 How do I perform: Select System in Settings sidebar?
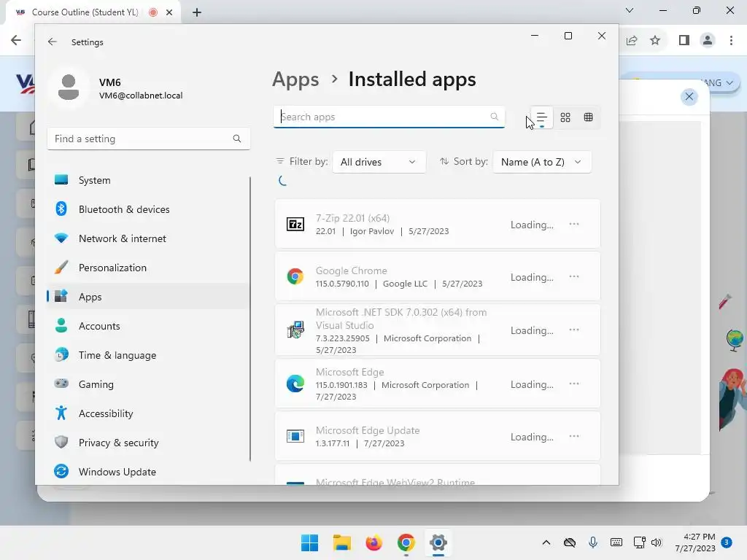(x=148, y=180)
